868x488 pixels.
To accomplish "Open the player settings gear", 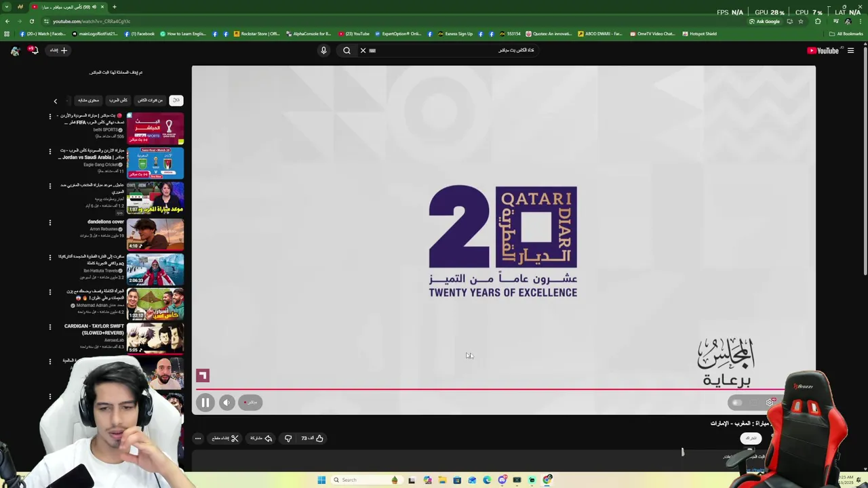I will (x=770, y=403).
